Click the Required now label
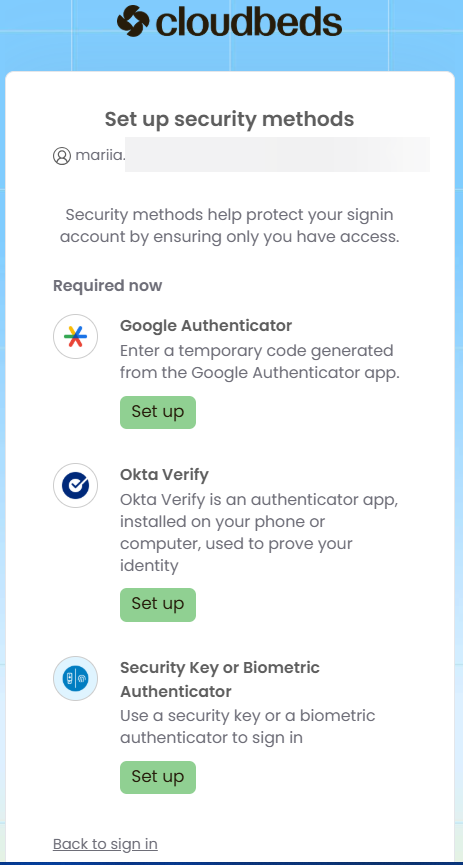 coord(108,286)
